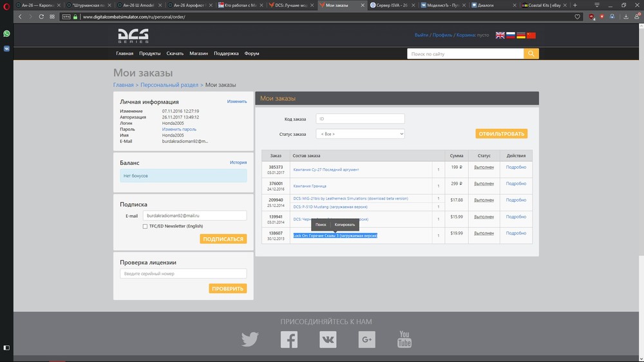This screenshot has width=644, height=362.
Task: Choose Копировать in the selection popup
Action: (x=345, y=225)
